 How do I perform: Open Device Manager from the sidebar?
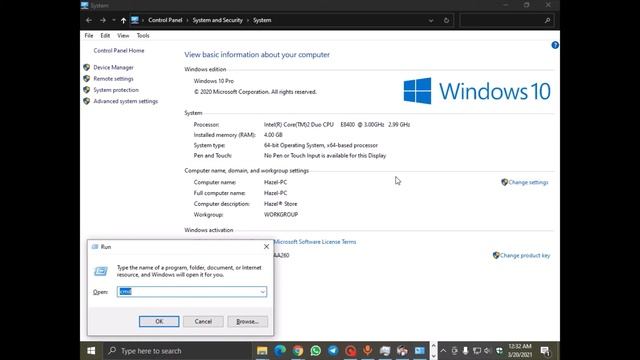[113, 67]
